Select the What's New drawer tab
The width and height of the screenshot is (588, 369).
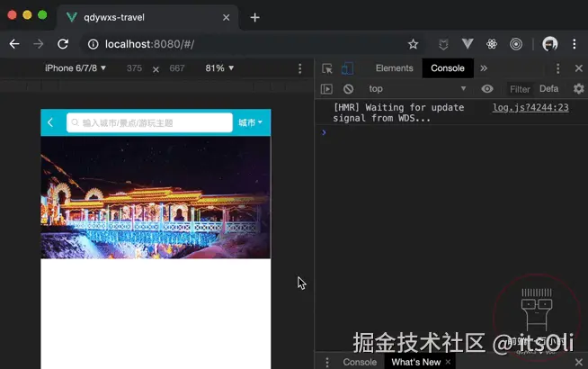(415, 362)
